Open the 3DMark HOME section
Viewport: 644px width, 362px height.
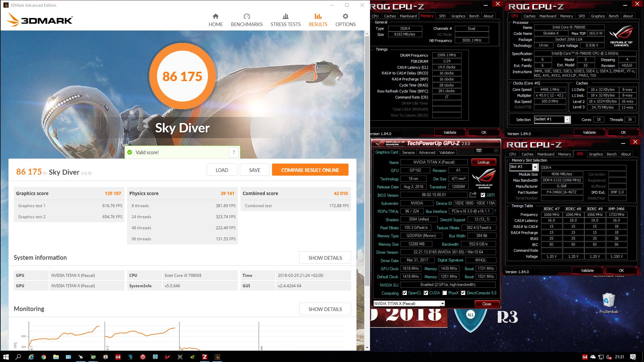(x=216, y=20)
